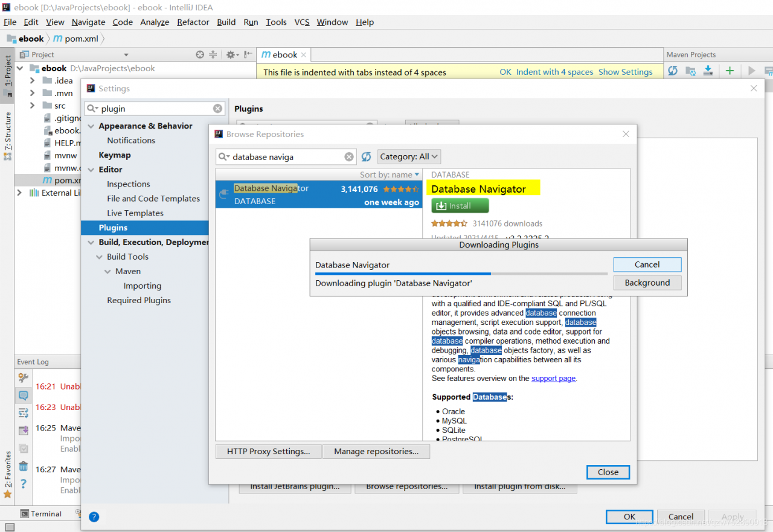Select Keymap in Settings tree

tap(115, 155)
